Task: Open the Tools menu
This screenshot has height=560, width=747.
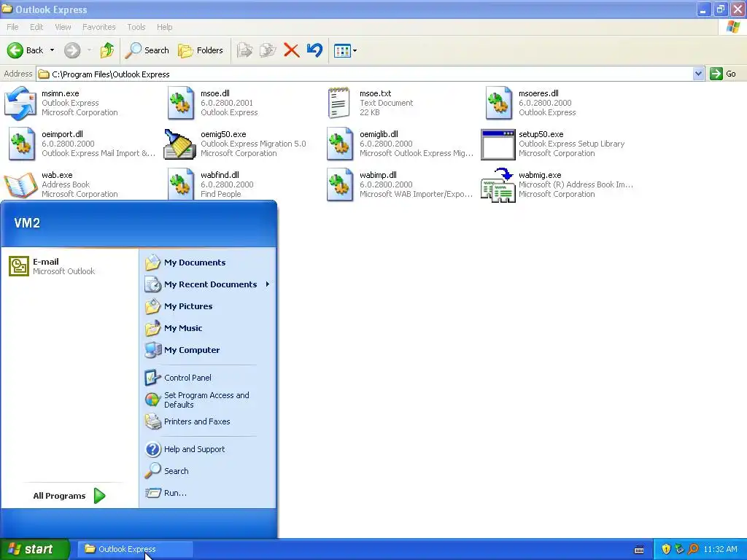Action: coord(136,27)
